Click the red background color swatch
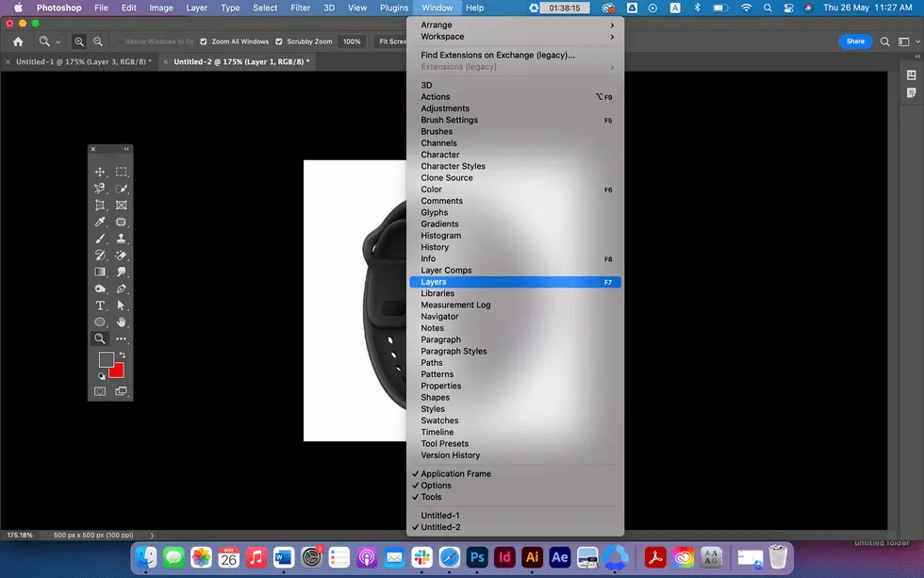Screen dimensions: 924x578 click(117, 370)
